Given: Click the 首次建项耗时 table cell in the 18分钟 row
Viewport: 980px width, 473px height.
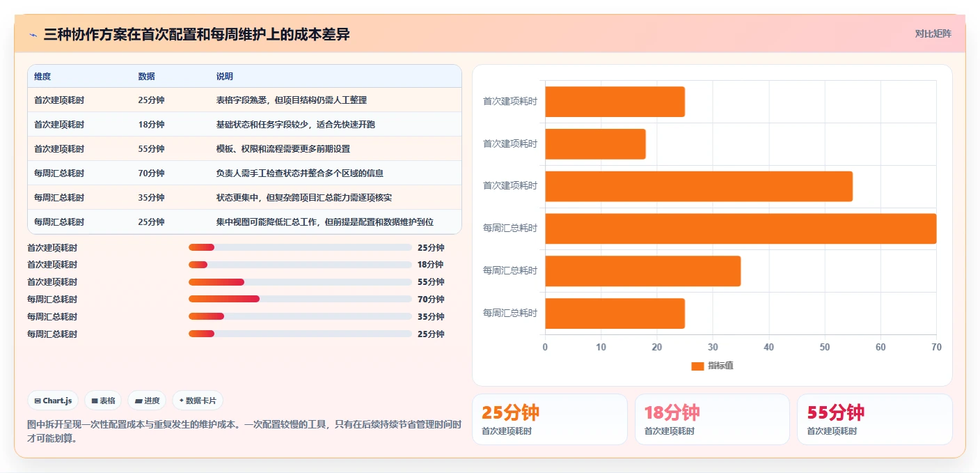Looking at the screenshot, I should [59, 124].
